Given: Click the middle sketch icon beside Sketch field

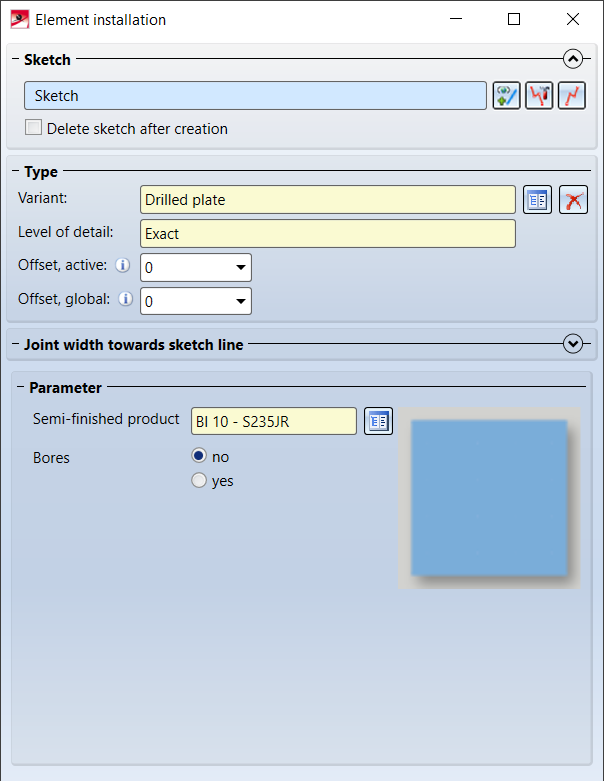Looking at the screenshot, I should point(539,96).
